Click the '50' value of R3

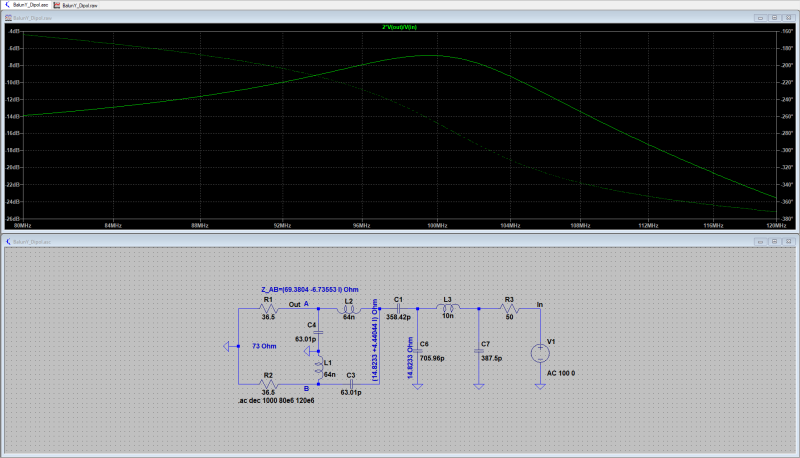pos(509,317)
